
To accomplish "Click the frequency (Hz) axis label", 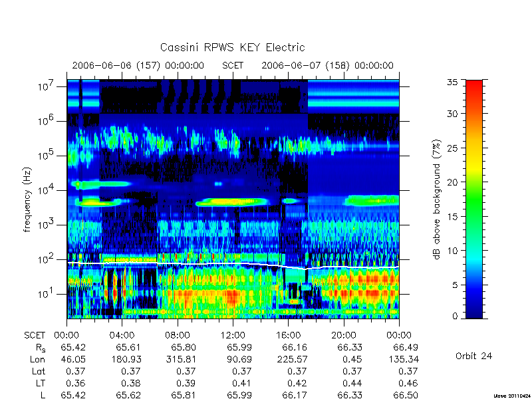I will (x=27, y=199).
